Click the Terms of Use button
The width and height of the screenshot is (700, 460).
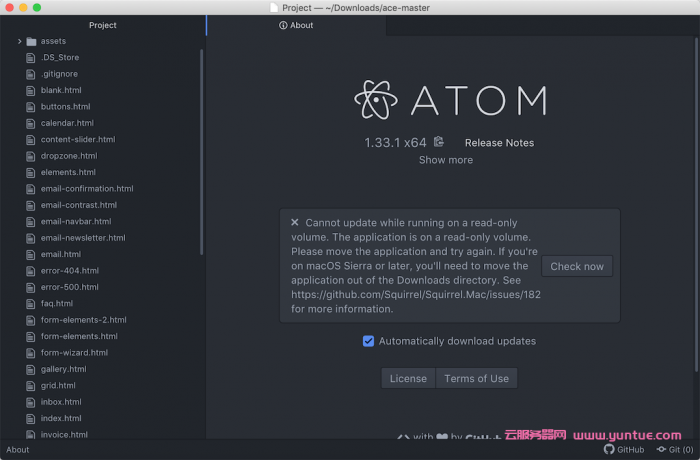[476, 378]
